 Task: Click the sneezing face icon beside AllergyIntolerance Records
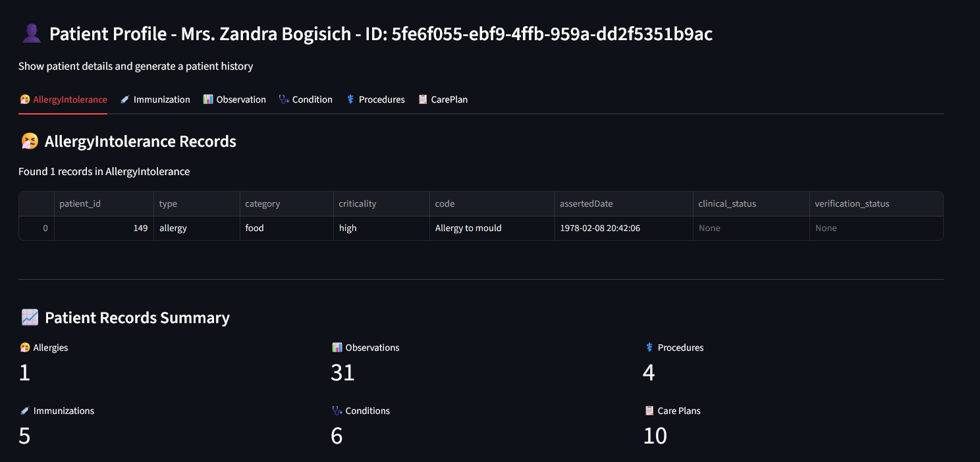pyautogui.click(x=30, y=141)
